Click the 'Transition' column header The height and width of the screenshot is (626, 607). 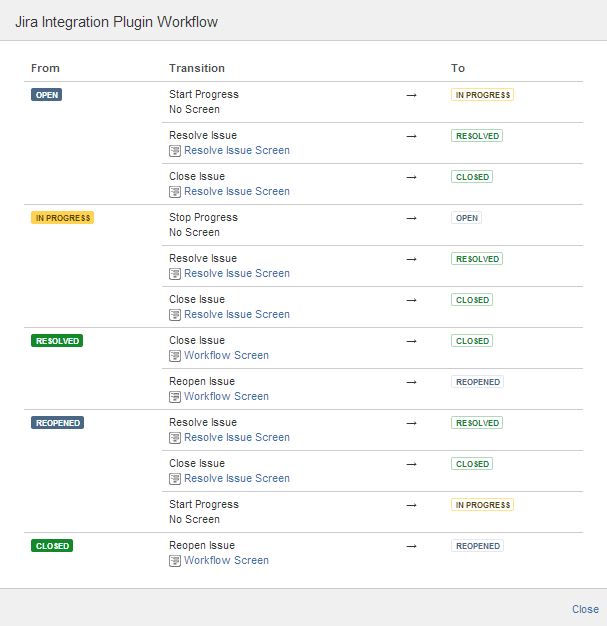197,68
